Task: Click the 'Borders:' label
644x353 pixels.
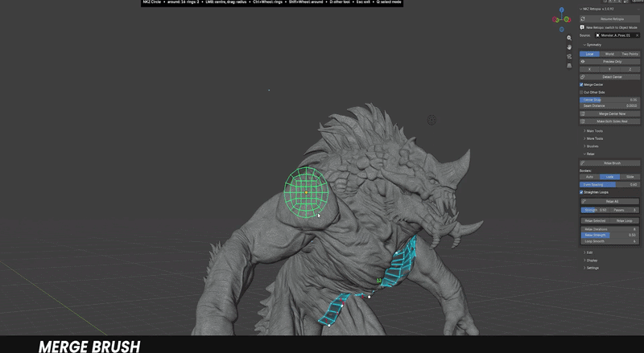Action: click(x=585, y=170)
